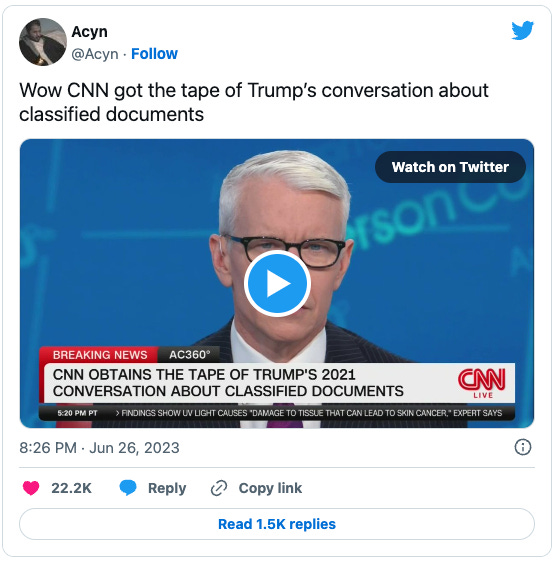Open the 8:26 PM Jun 26, 2023 timestamp
This screenshot has width=555, height=561.
[x=99, y=448]
